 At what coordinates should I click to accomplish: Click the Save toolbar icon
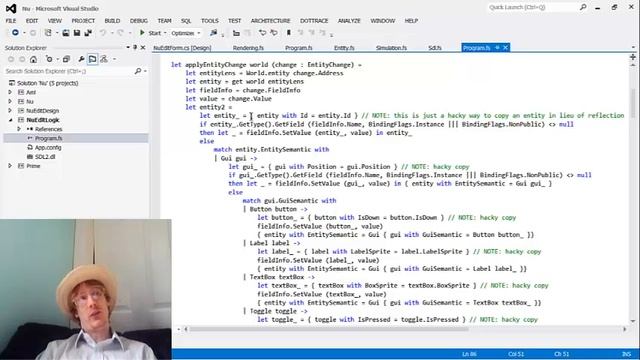click(77, 33)
